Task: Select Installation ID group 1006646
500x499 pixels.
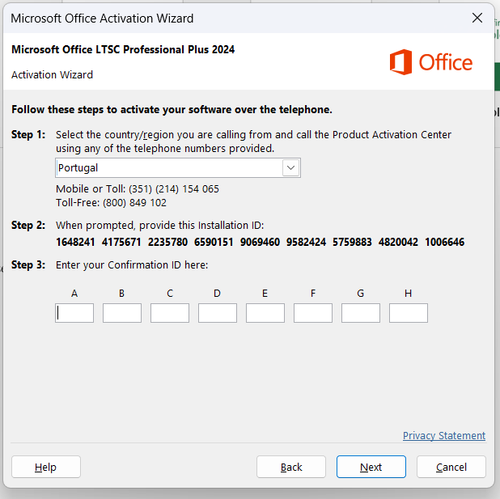Action: pyautogui.click(x=444, y=242)
